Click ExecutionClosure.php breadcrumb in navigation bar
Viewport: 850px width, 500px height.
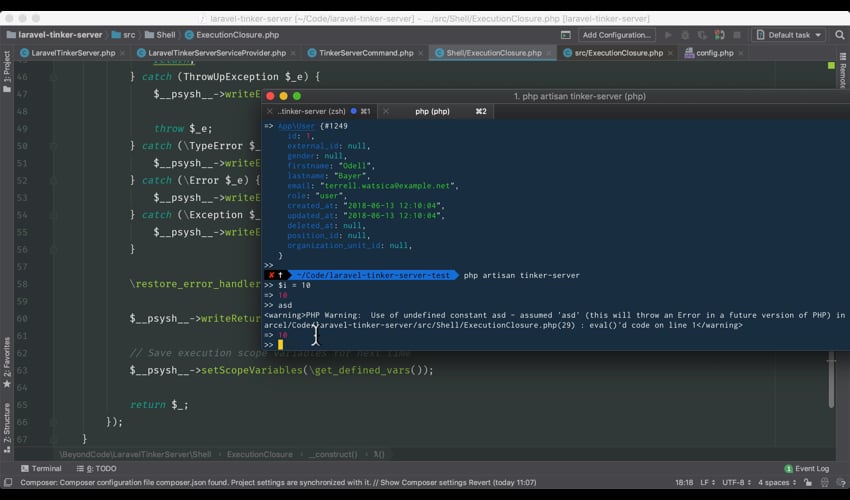232,35
